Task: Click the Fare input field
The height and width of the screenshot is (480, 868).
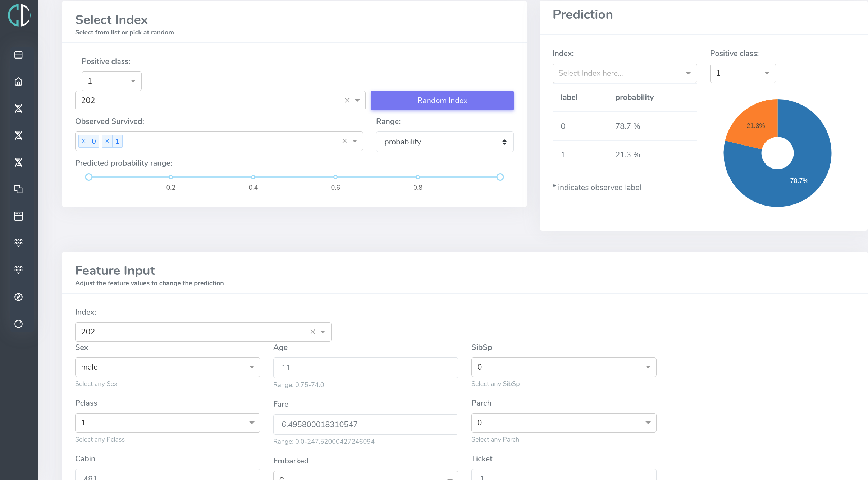Action: coord(365,425)
